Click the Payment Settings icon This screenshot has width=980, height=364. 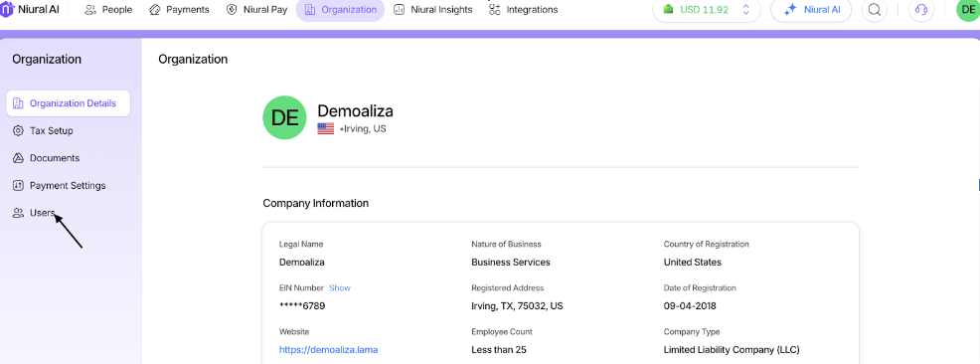click(18, 186)
